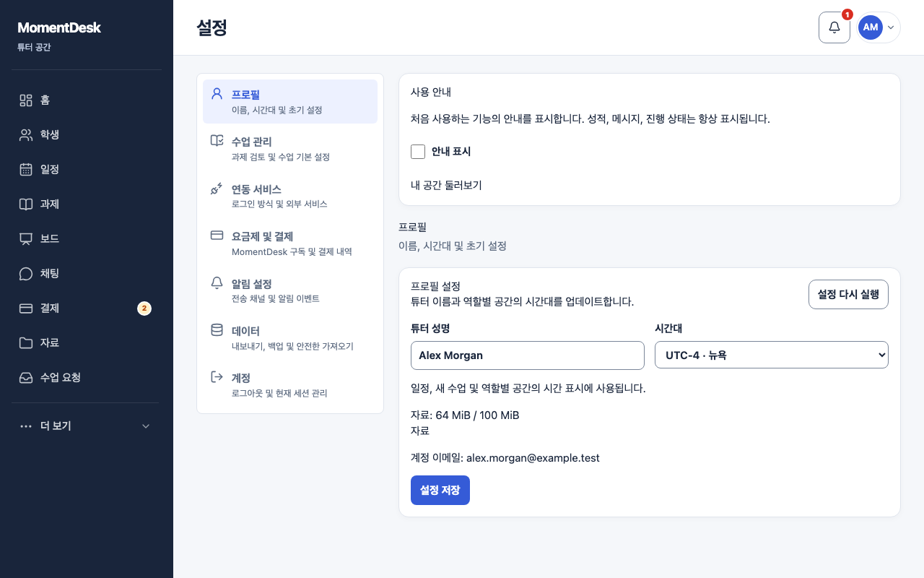Open notifications with the bell button
924x578 pixels.
(834, 27)
